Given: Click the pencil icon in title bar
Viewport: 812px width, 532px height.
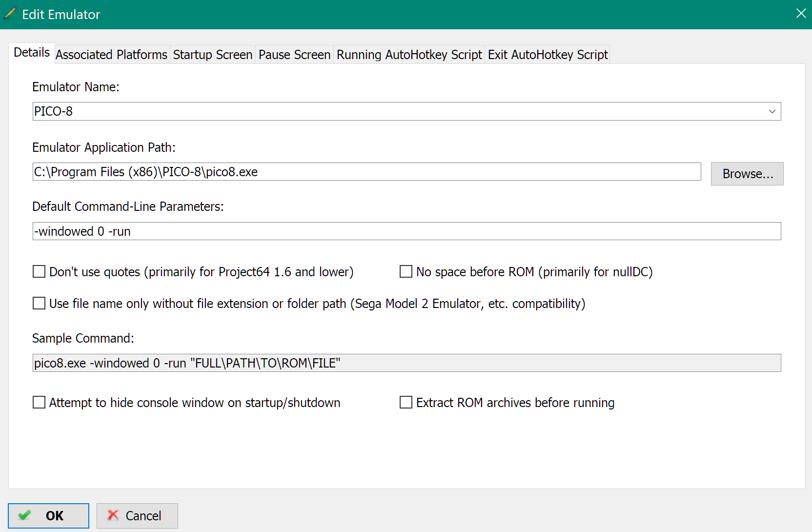Looking at the screenshot, I should pos(10,13).
